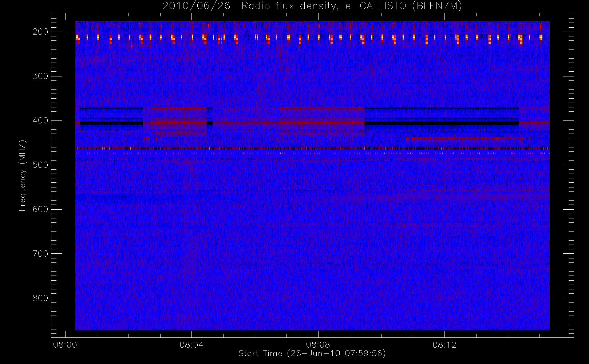The height and width of the screenshot is (364, 589).
Task: Click the 800 frequency tick label
Action: tap(40, 298)
